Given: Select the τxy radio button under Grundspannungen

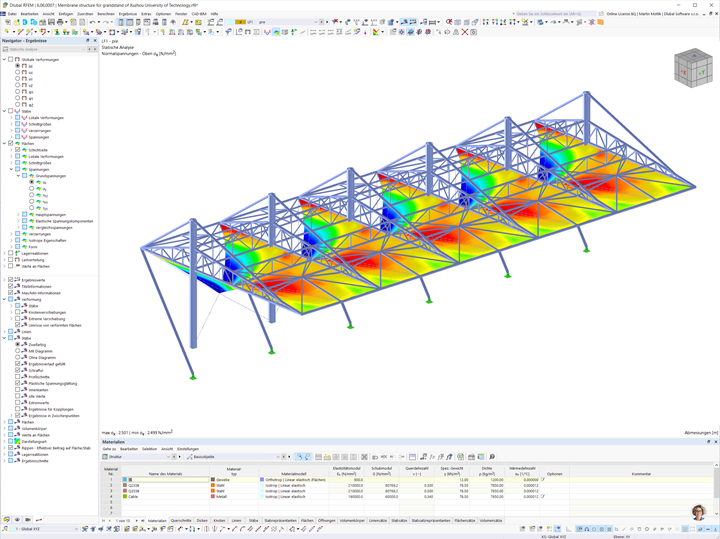Looking at the screenshot, I should (x=32, y=195).
